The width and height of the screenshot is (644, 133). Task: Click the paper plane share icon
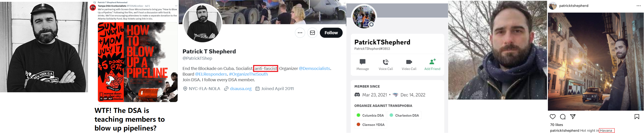[x=573, y=116]
